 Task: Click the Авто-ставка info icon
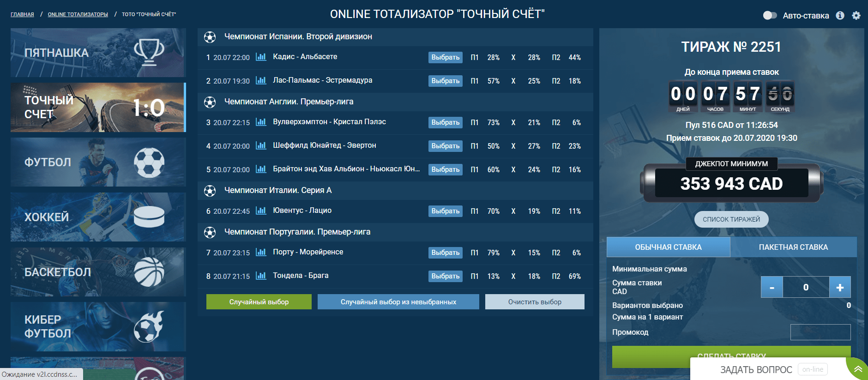[x=840, y=15]
